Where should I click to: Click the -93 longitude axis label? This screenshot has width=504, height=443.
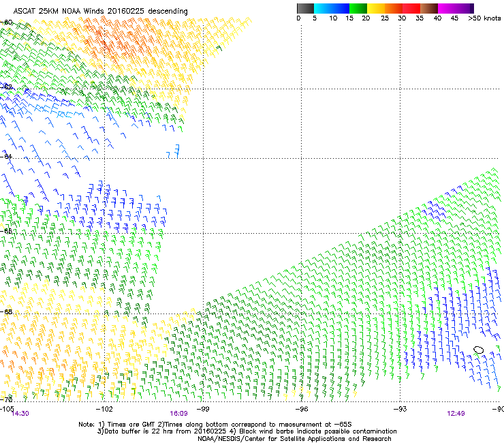pos(400,409)
